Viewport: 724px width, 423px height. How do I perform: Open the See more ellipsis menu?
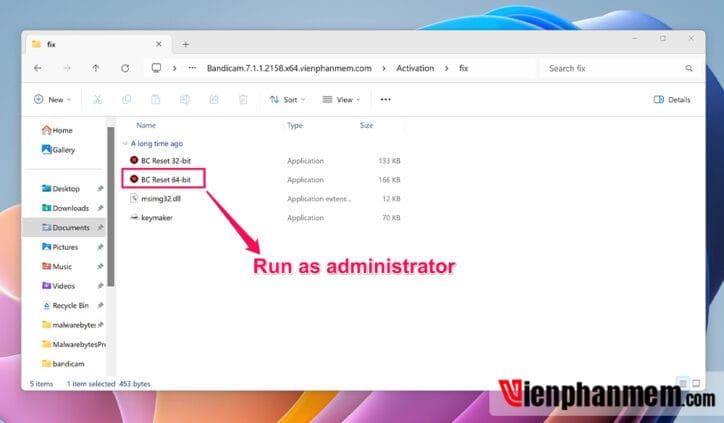pyautogui.click(x=386, y=99)
